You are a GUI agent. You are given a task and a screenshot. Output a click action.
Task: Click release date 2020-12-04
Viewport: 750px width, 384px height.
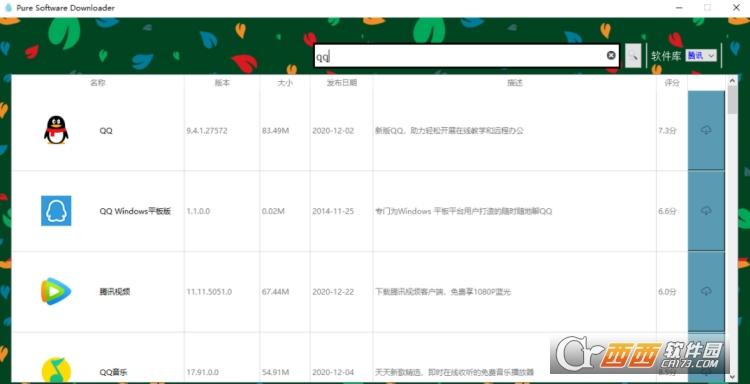[x=333, y=372]
